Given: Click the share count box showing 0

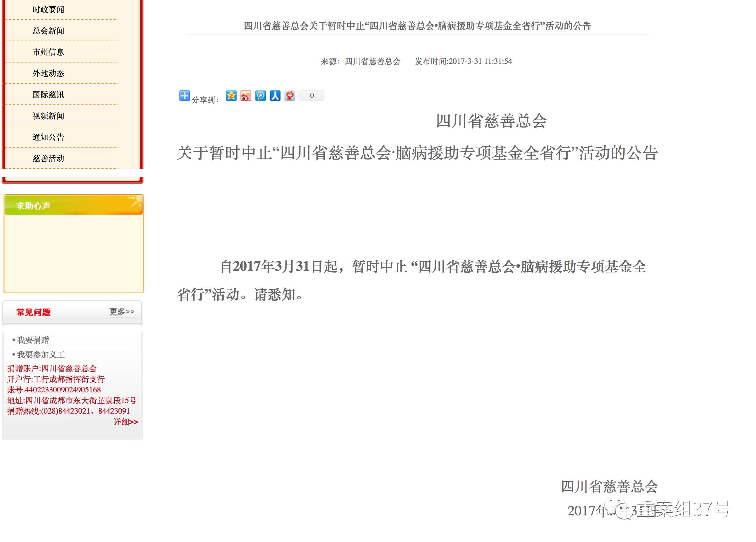Looking at the screenshot, I should point(311,96).
